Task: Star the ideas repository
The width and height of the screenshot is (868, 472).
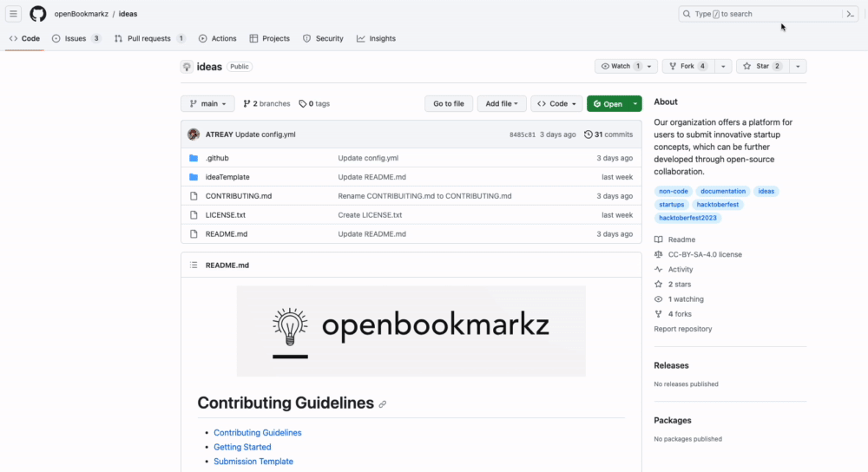Action: tap(762, 67)
